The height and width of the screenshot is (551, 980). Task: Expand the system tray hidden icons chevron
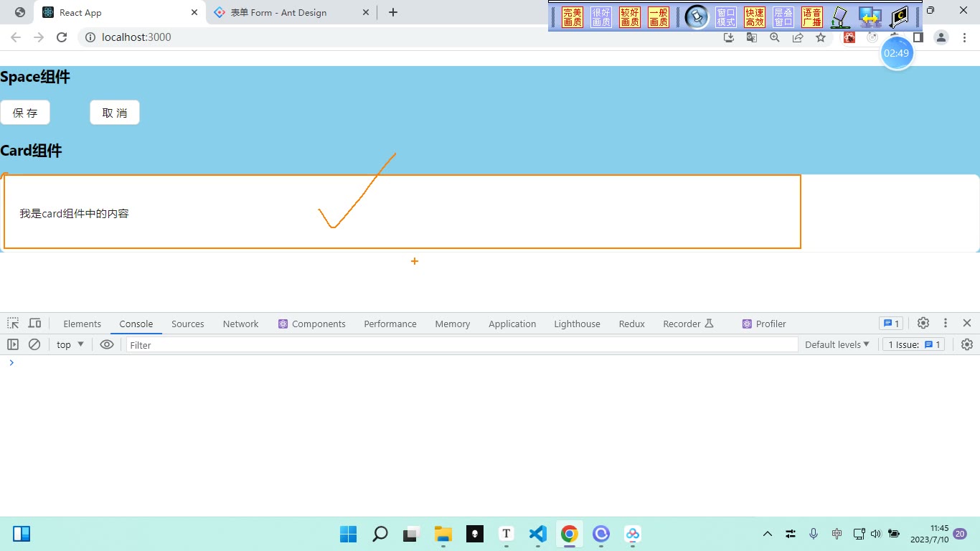[x=768, y=534]
